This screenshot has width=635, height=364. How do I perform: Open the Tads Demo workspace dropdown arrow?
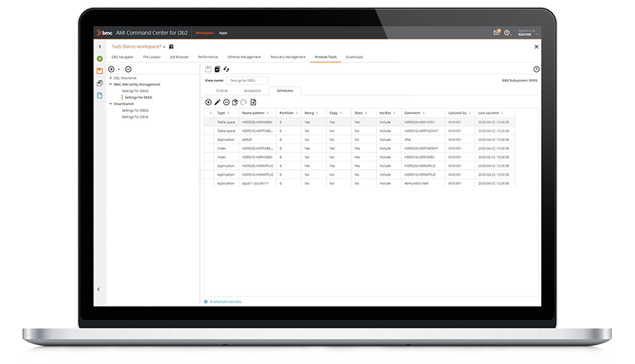click(164, 47)
